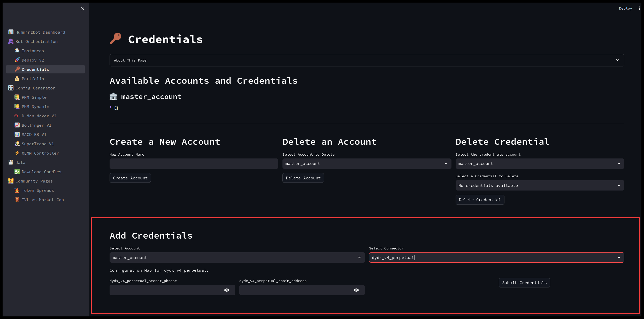Viewport: 644px width, 319px height.
Task: Open the PMM Dynamic page
Action: [35, 107]
